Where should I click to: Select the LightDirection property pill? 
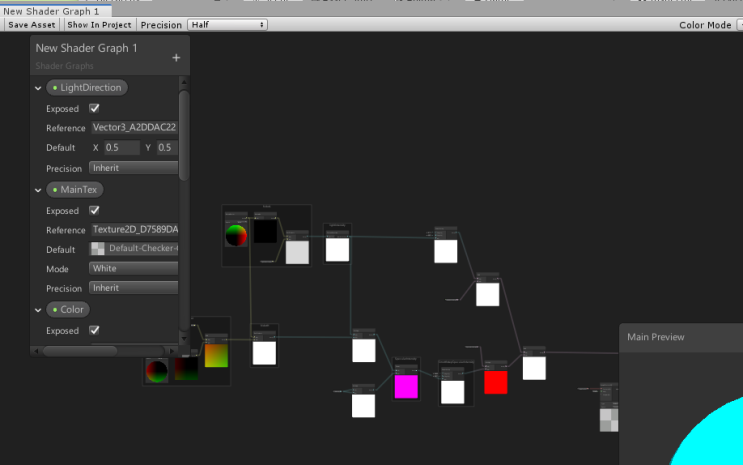(87, 88)
